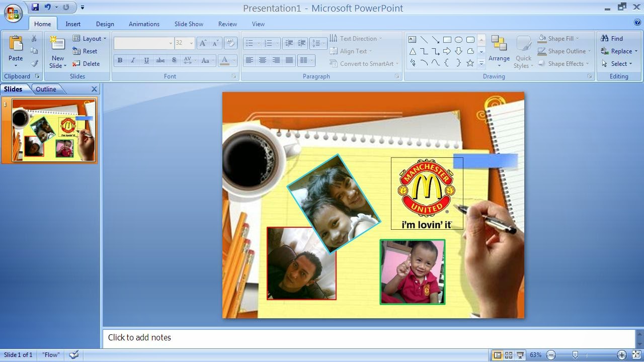This screenshot has height=362, width=644.
Task: Open Customize Quick Access Toolbar dropdown
Action: (x=83, y=8)
